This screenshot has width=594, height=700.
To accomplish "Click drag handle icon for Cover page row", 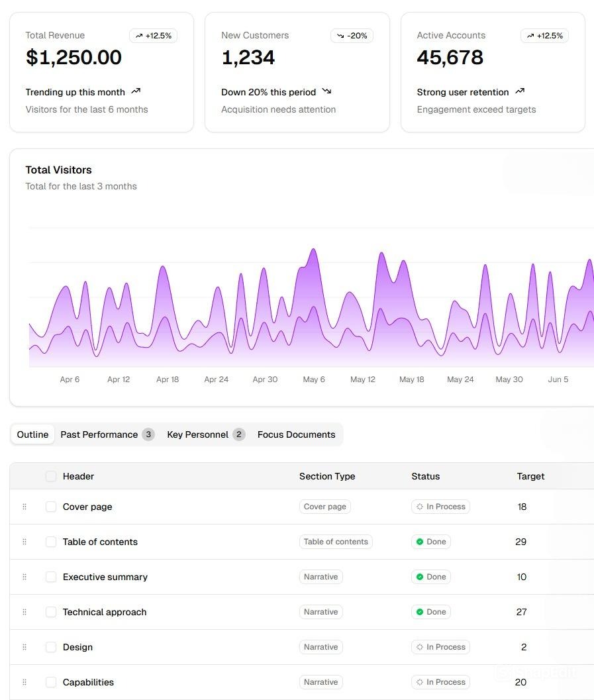I will [25, 507].
